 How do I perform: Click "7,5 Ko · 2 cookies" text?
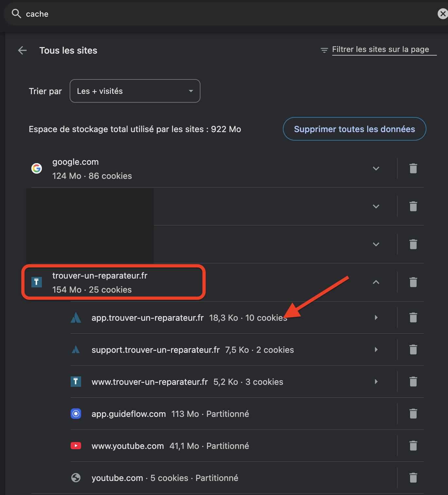(260, 350)
